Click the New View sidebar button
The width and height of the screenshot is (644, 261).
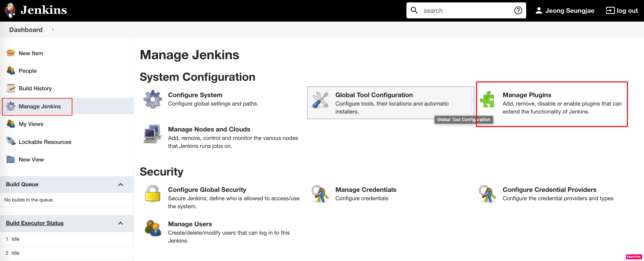pos(32,159)
